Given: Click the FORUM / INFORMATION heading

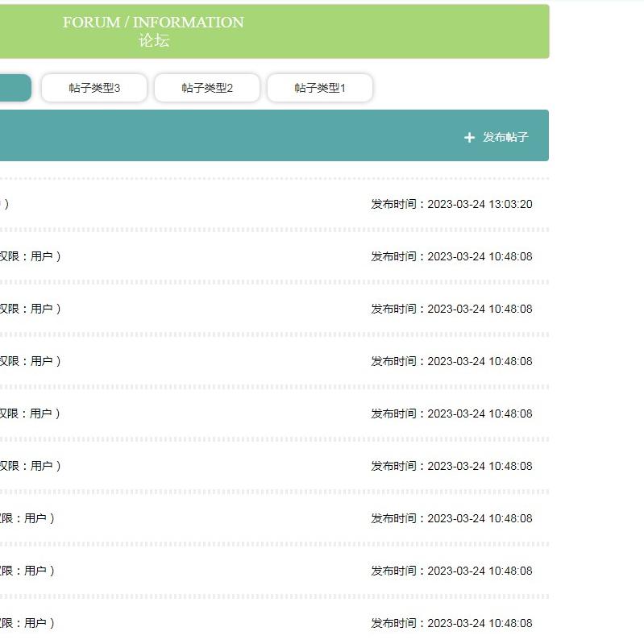Looking at the screenshot, I should tap(153, 23).
